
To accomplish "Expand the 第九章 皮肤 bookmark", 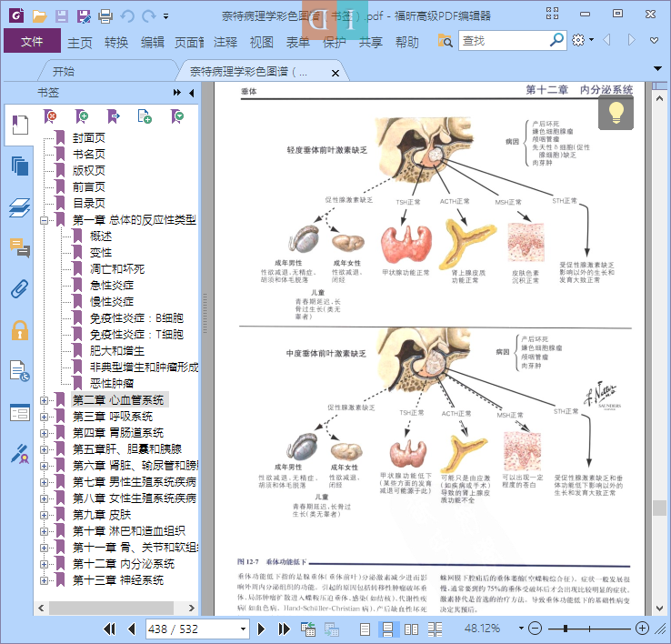I will (44, 515).
